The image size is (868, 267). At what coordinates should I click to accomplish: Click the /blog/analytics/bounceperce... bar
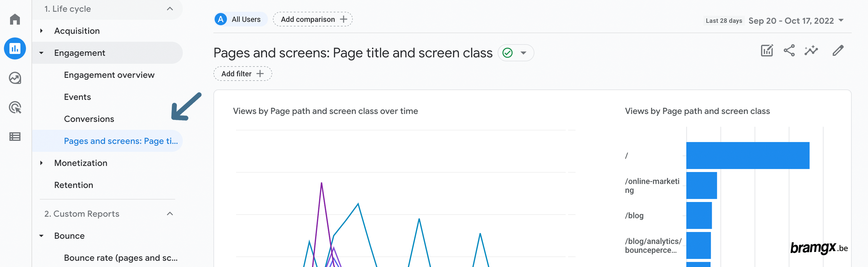(699, 246)
